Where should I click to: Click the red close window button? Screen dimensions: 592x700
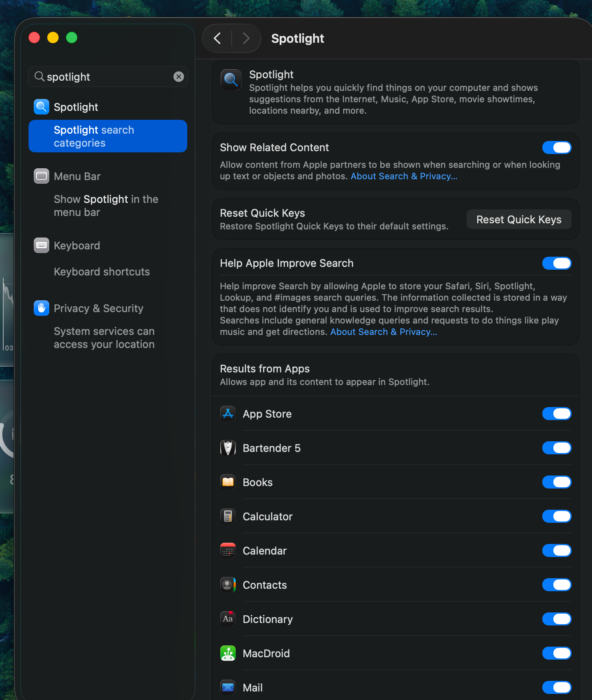coord(34,37)
